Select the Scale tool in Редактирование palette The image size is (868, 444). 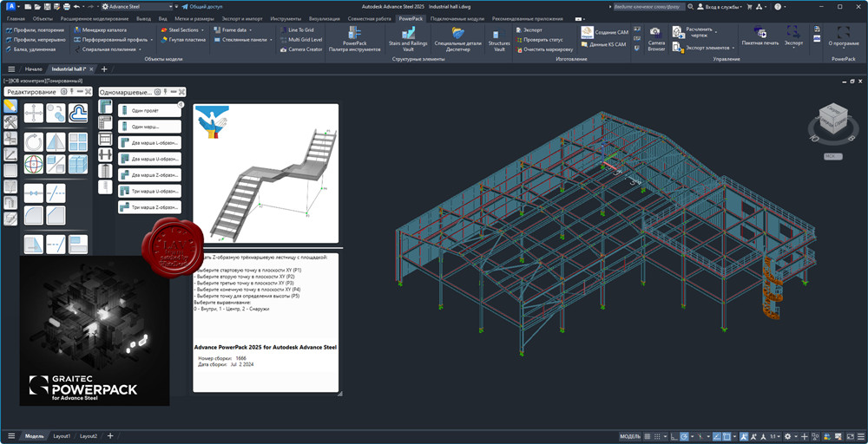[x=56, y=164]
